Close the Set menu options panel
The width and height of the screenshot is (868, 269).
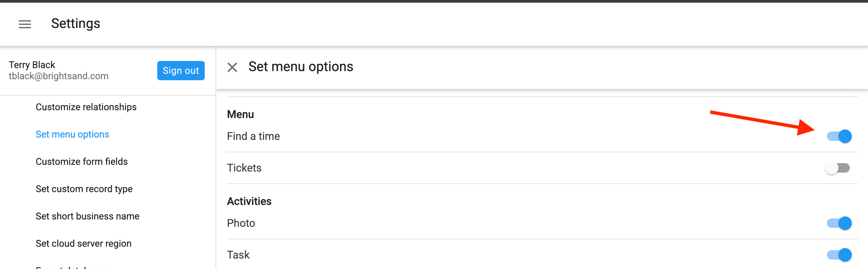point(232,67)
